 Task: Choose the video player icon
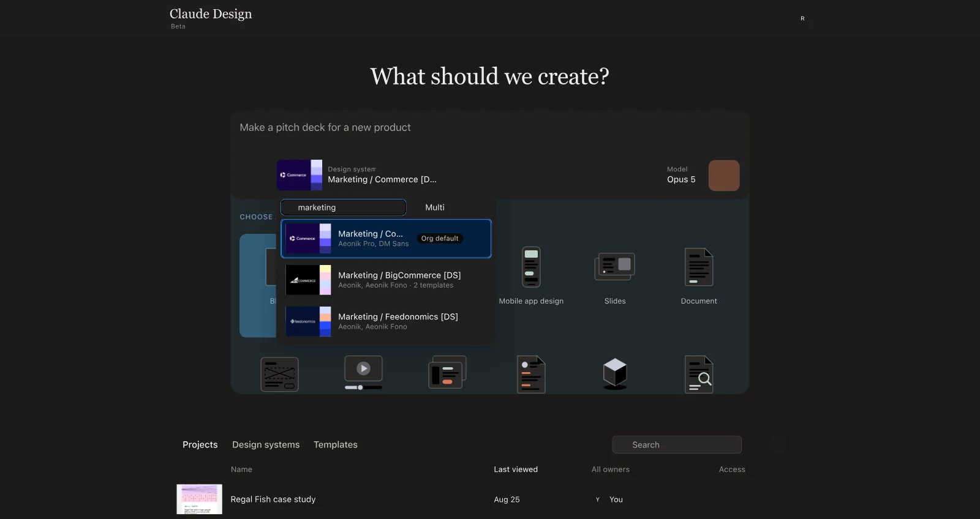coord(364,373)
